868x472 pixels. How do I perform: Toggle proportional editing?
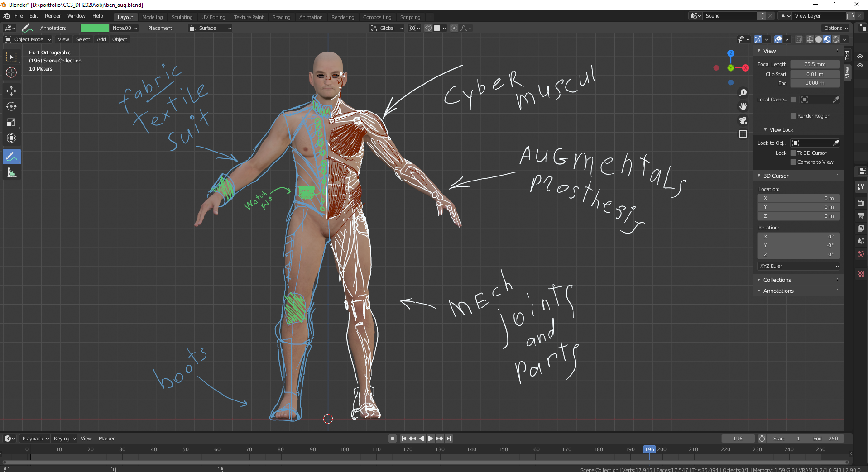click(454, 28)
